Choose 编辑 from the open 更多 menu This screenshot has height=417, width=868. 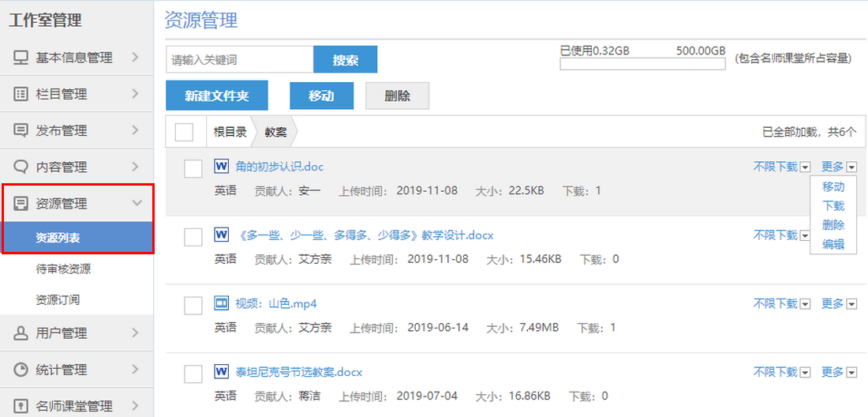[x=833, y=244]
